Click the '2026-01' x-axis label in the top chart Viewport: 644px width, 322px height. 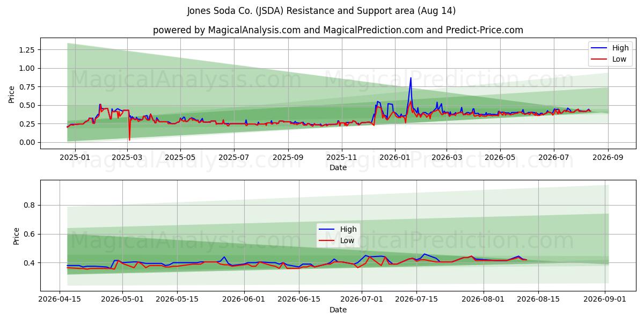pos(396,157)
